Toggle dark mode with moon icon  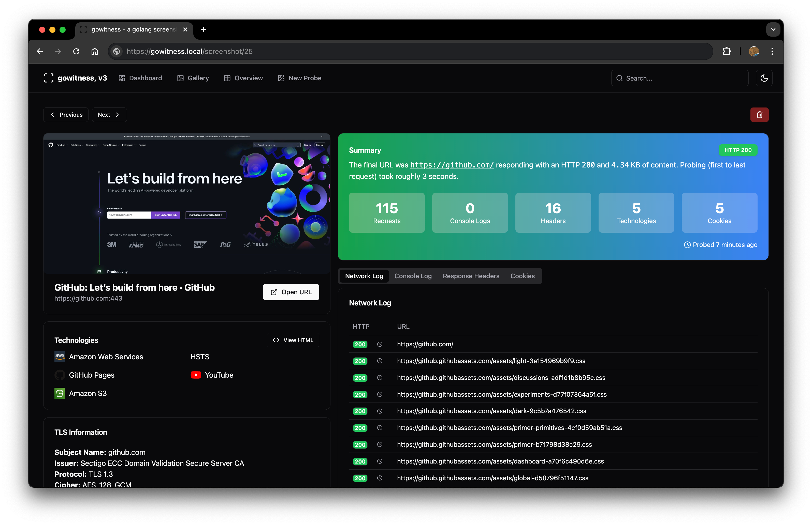pyautogui.click(x=764, y=78)
